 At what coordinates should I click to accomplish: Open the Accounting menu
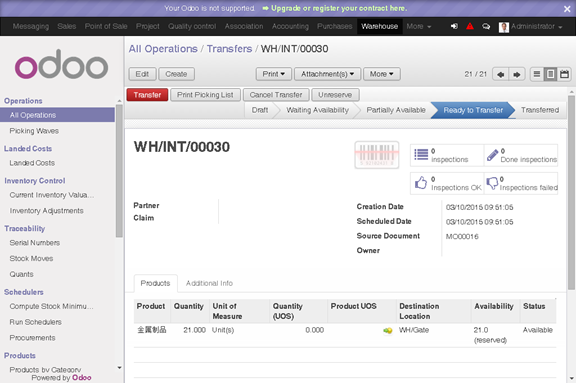[290, 26]
